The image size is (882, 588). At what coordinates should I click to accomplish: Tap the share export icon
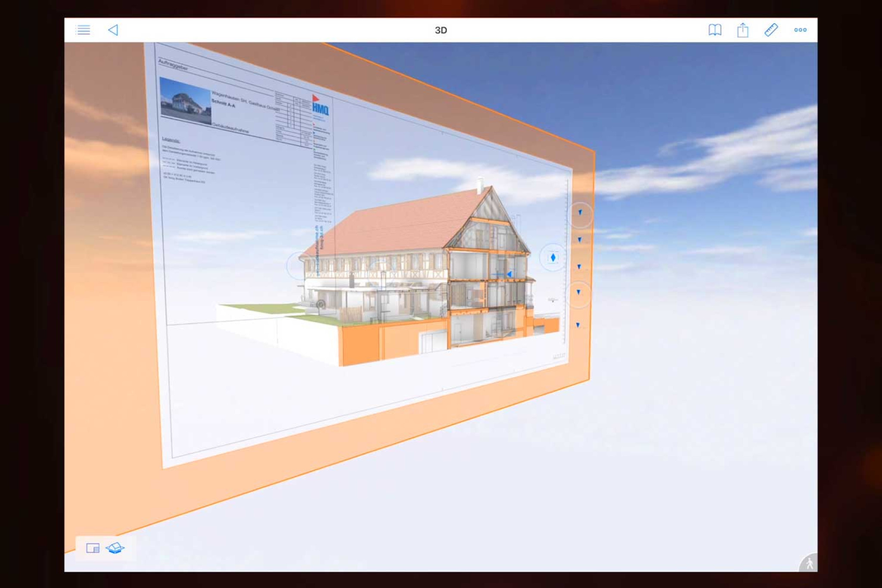(x=743, y=30)
